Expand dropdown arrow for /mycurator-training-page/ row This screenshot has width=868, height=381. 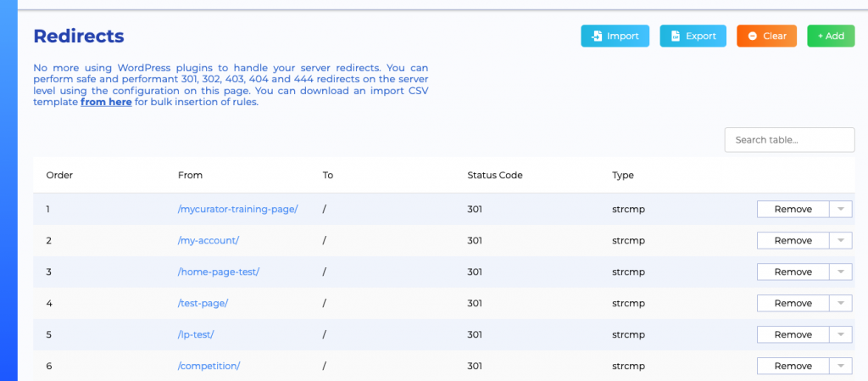pos(841,210)
